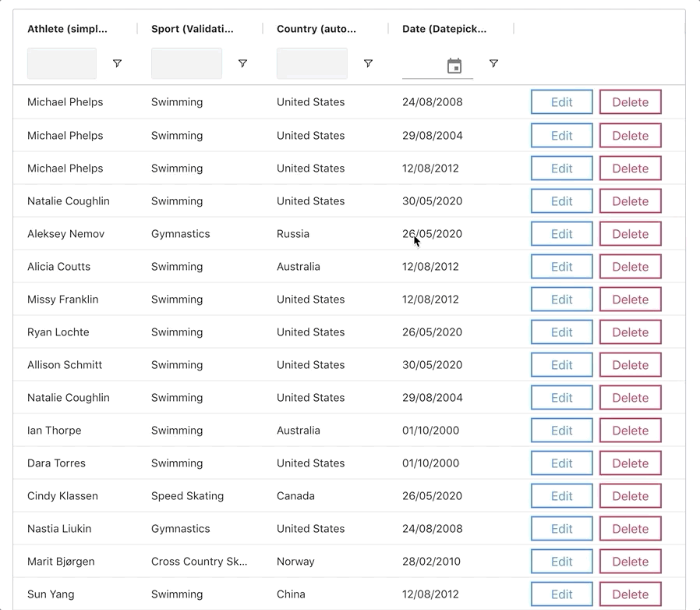Image resolution: width=700 pixels, height=610 pixels.
Task: Edit the Natalie Coughlin 29/08/2004 row
Action: 561,398
